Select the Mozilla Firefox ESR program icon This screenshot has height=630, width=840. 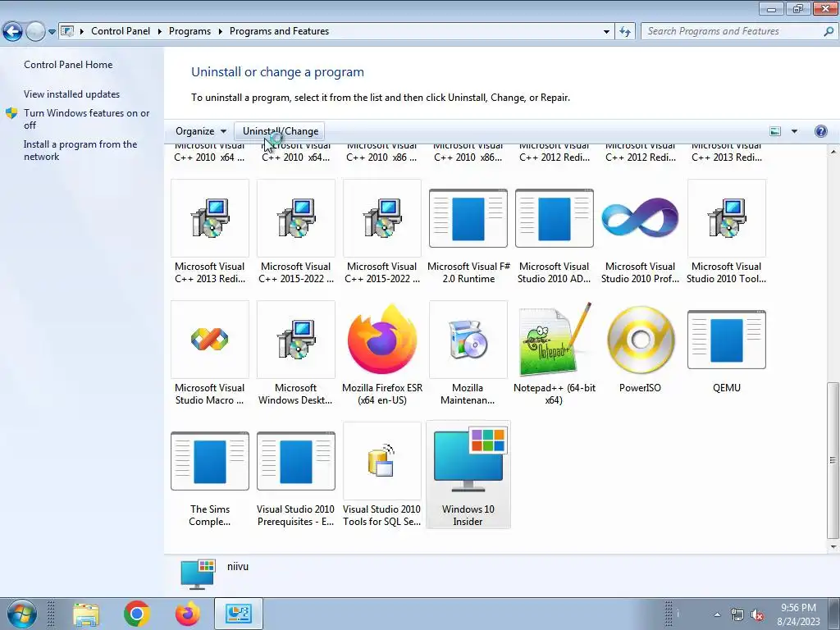point(382,339)
